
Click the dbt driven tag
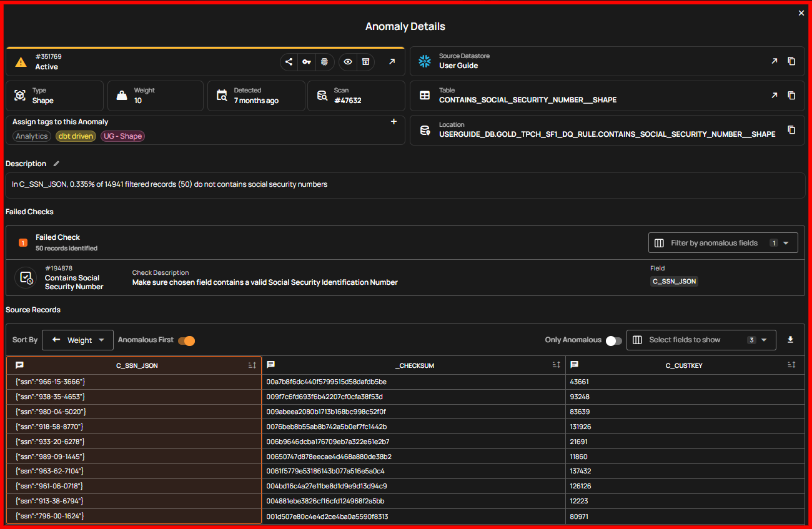point(76,136)
